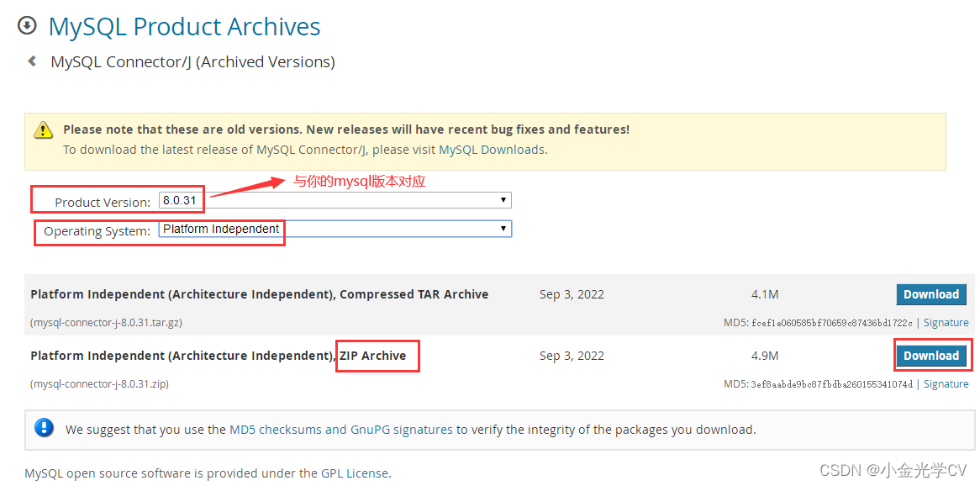Select filename mysql-connector-j-8.0.31.zip

(x=99, y=384)
